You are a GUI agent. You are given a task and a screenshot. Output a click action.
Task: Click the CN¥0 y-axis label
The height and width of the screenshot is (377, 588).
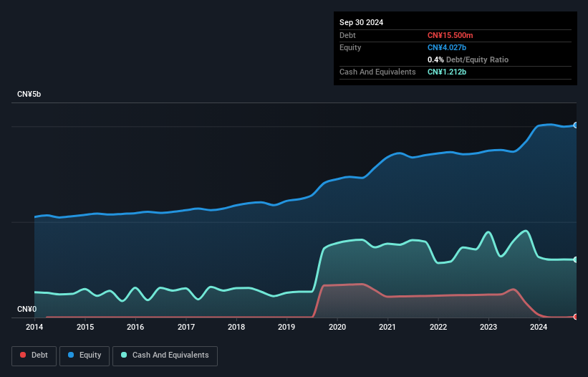[x=26, y=309]
